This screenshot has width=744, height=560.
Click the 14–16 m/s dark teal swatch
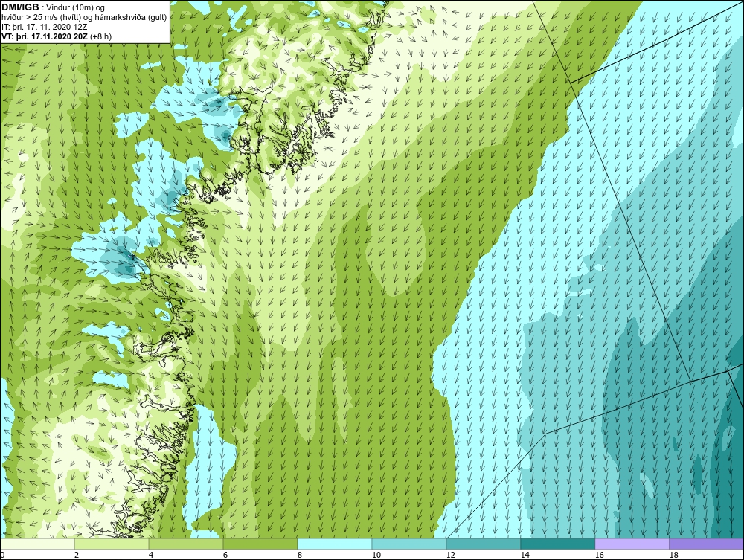[557, 544]
